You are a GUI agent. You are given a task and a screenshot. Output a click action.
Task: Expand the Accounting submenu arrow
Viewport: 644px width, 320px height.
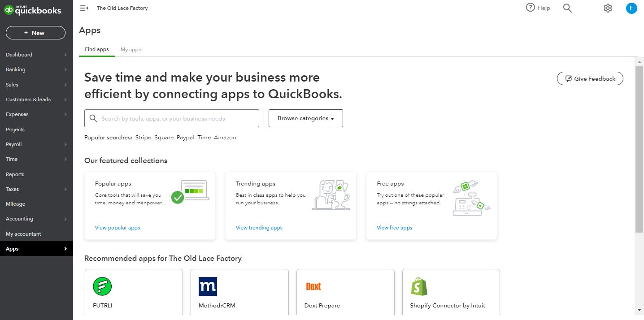click(65, 219)
